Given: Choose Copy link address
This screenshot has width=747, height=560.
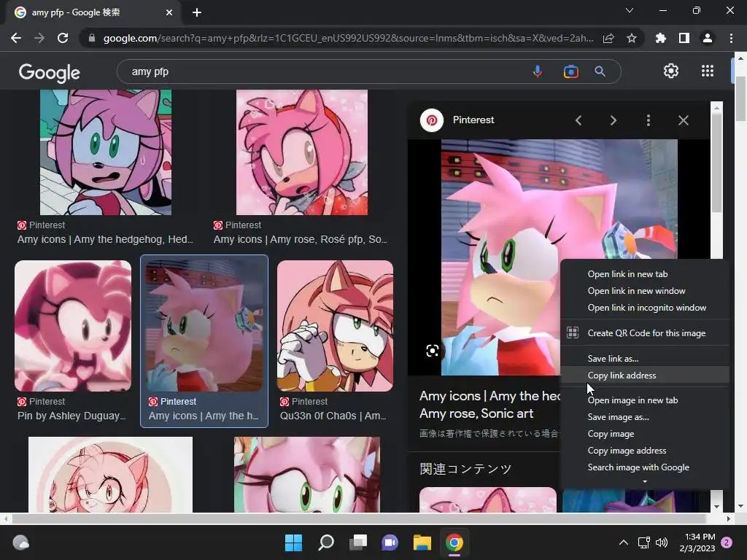Looking at the screenshot, I should [622, 376].
